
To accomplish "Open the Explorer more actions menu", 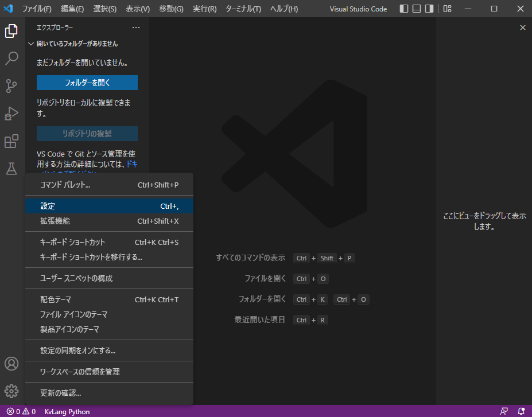I will [135, 27].
